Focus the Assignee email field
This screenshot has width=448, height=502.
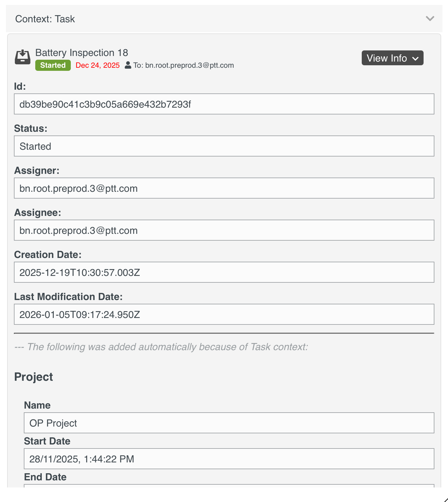pyautogui.click(x=224, y=230)
